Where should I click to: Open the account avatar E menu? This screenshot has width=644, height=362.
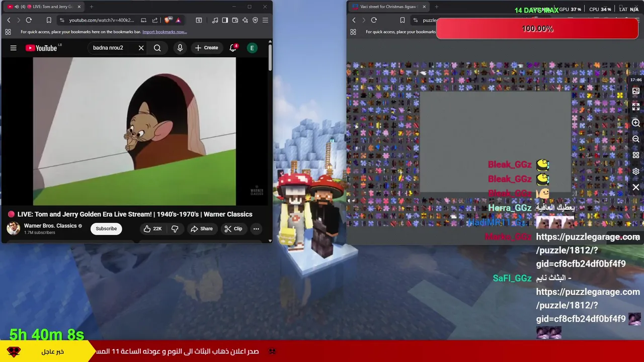point(252,48)
